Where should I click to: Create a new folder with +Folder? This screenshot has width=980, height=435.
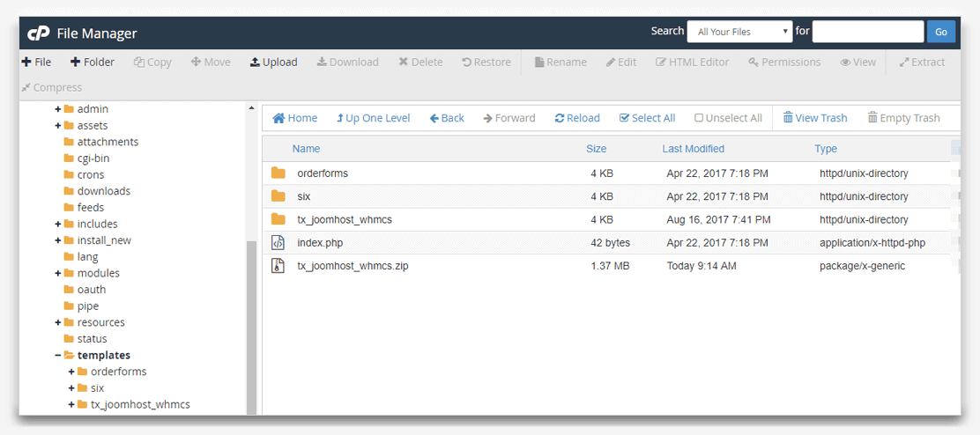click(93, 63)
